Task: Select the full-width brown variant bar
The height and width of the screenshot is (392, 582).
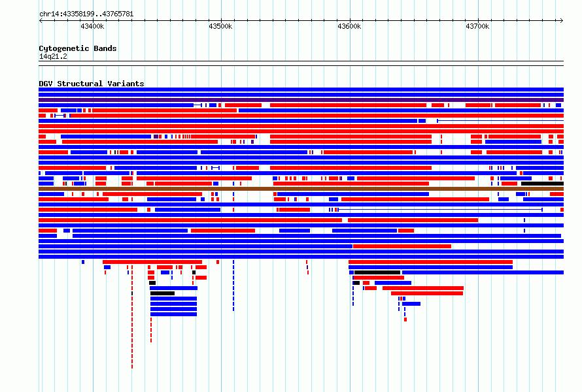Action: pos(301,189)
